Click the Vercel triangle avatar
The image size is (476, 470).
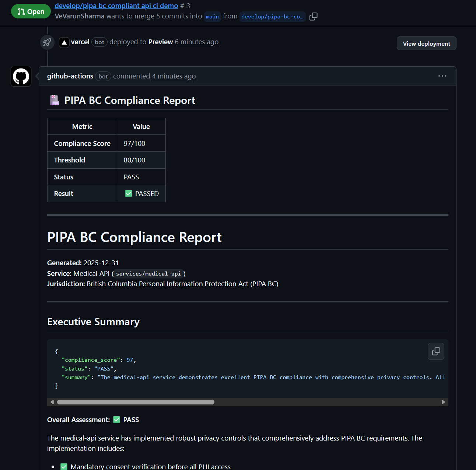click(64, 42)
